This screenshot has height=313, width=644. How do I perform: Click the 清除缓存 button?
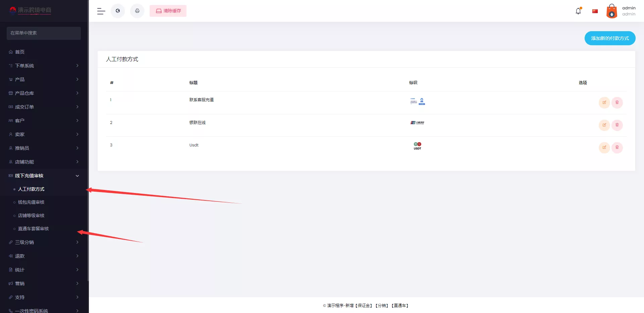pyautogui.click(x=168, y=11)
